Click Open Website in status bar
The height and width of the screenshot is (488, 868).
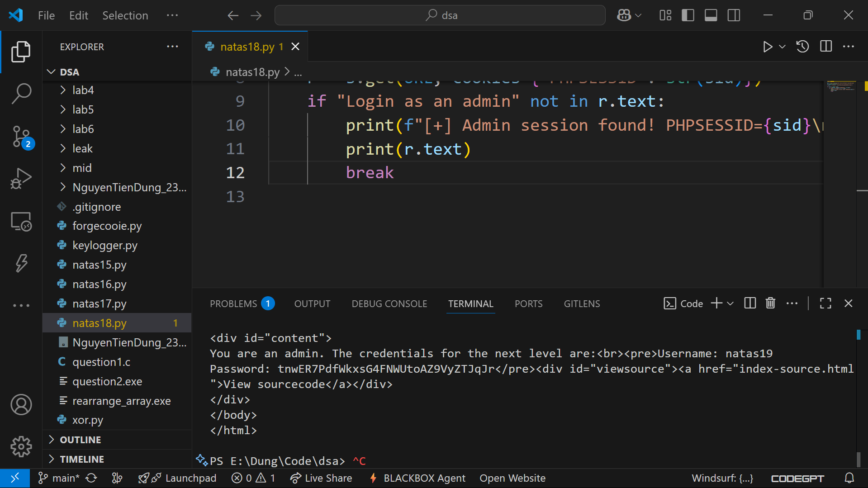coord(512,478)
